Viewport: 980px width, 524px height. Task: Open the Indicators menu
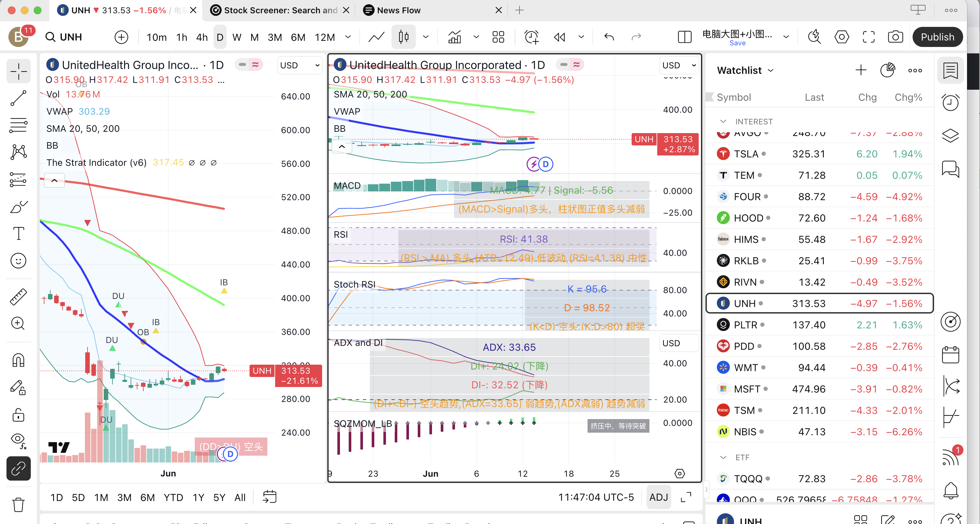(455, 37)
